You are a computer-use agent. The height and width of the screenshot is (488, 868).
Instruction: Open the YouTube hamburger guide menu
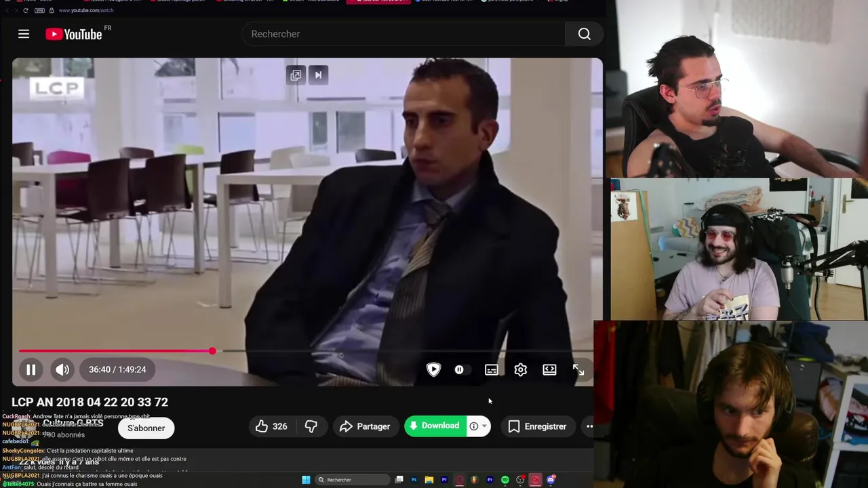tap(24, 34)
